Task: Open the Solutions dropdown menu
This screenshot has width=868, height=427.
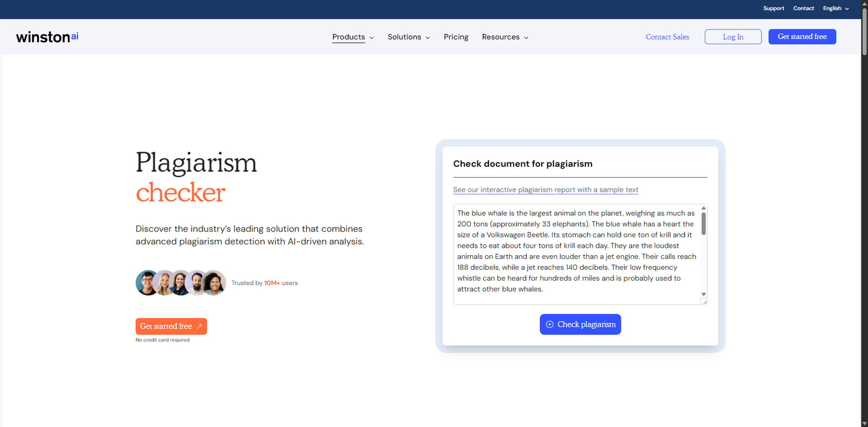Action: tap(409, 37)
